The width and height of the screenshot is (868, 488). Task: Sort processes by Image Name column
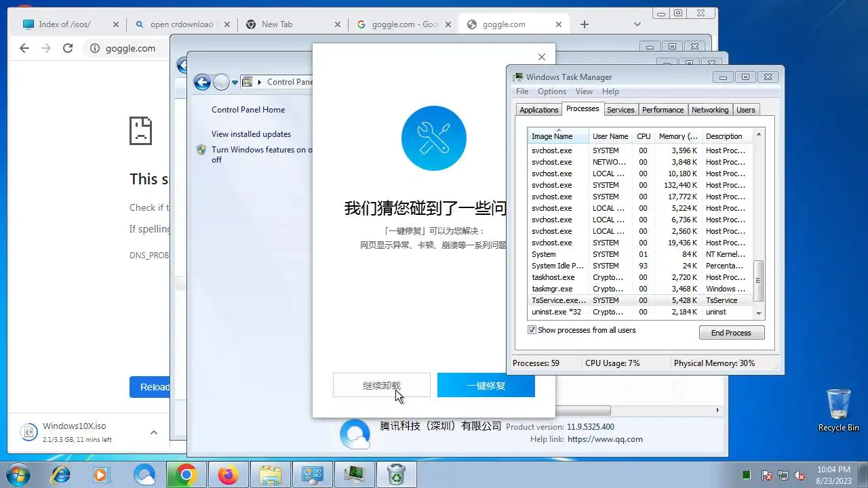coord(558,136)
